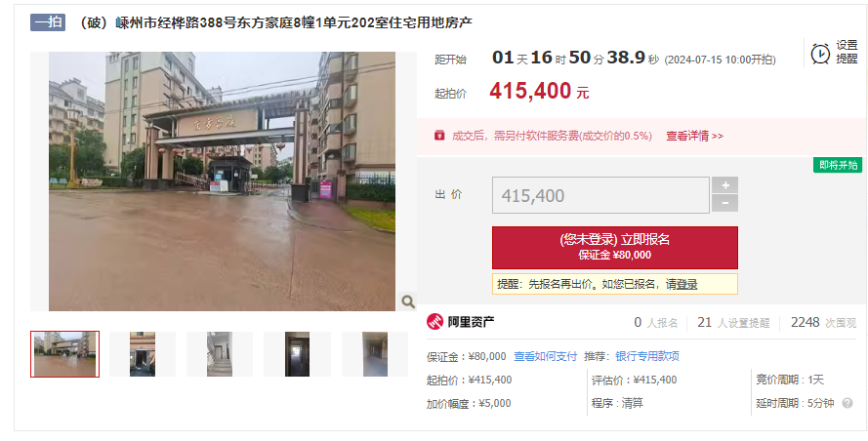Open the magnifier zoom icon on photo
This screenshot has height=441, width=868.
point(408,301)
